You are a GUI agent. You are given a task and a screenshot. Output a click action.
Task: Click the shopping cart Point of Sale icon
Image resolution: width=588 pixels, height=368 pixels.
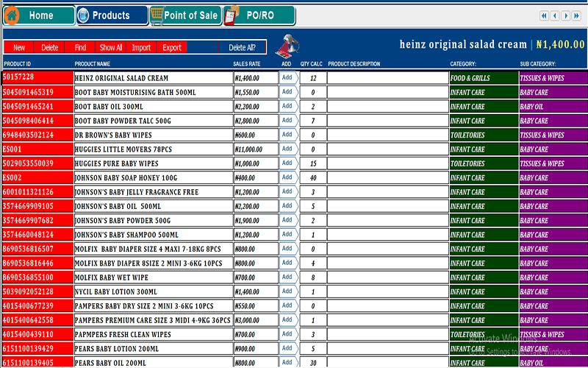[157, 15]
